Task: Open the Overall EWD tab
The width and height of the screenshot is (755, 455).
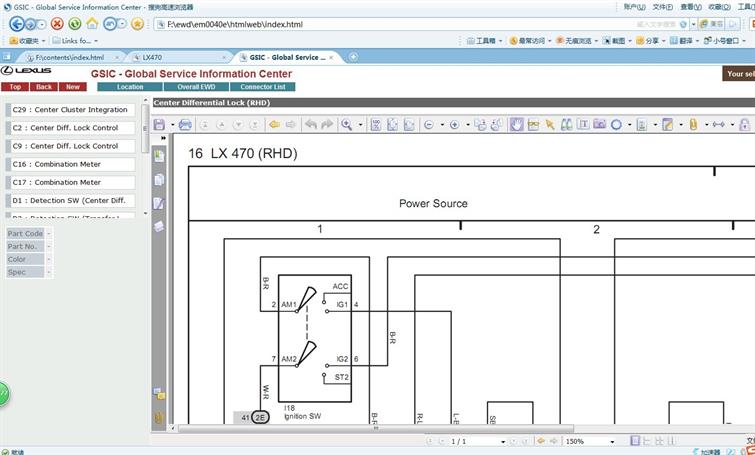Action: tap(196, 87)
